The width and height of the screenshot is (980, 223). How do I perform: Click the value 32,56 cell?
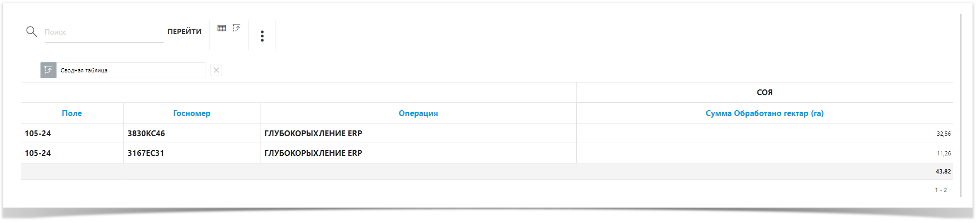[943, 134]
